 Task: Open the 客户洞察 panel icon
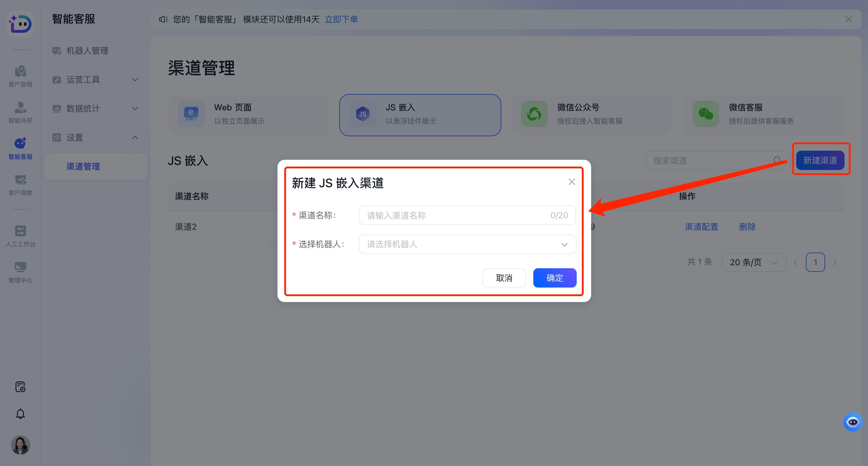coord(20,184)
